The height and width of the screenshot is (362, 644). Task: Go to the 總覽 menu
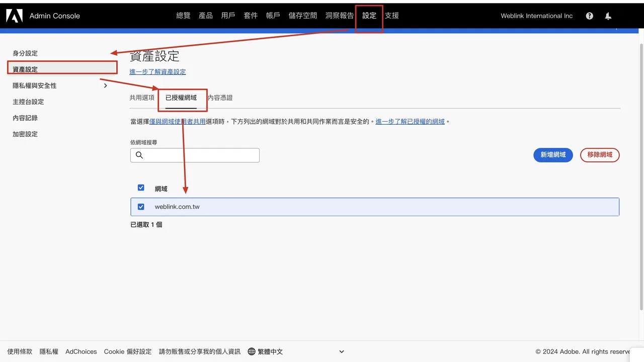pyautogui.click(x=183, y=16)
